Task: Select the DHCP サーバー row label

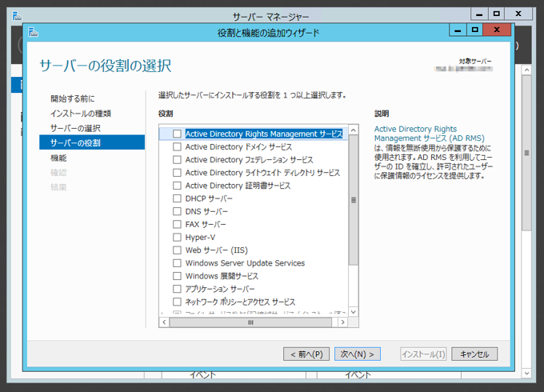Action: coord(209,198)
